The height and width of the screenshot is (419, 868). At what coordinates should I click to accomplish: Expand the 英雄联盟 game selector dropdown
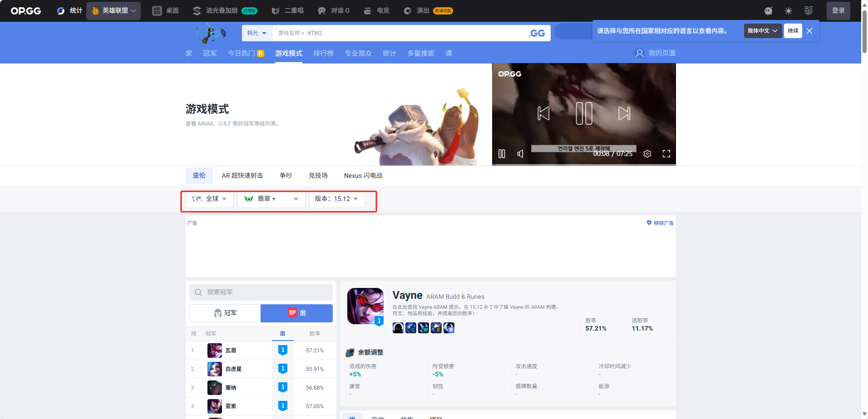113,10
